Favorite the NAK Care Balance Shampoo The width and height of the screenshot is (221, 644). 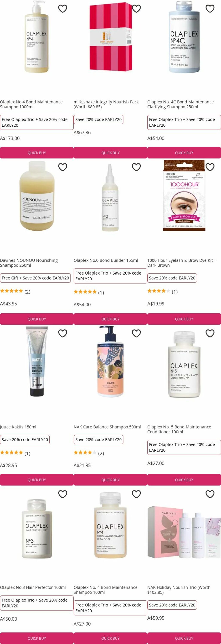[x=136, y=333]
